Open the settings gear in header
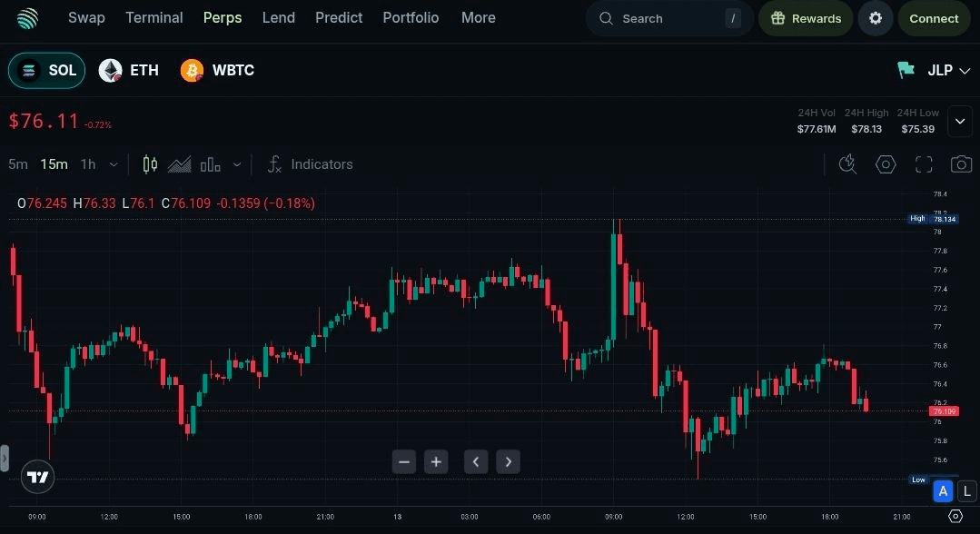Screen dimensions: 980x534 coord(875,18)
